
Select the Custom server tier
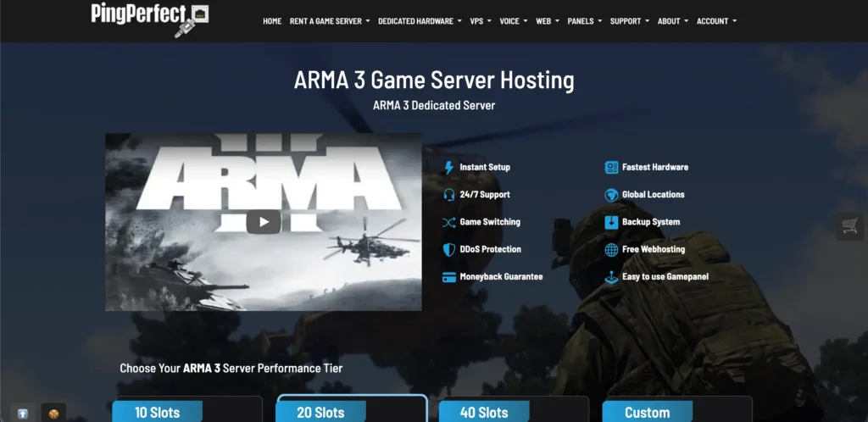[x=647, y=413]
